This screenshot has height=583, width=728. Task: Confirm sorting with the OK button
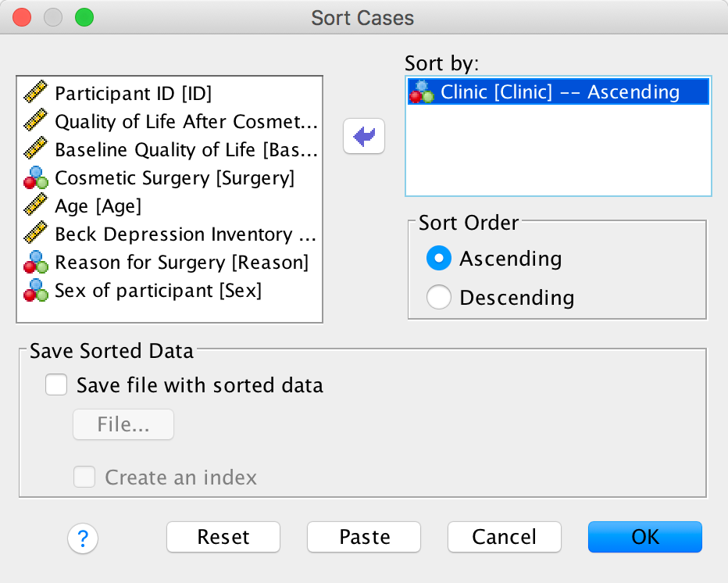click(x=645, y=537)
